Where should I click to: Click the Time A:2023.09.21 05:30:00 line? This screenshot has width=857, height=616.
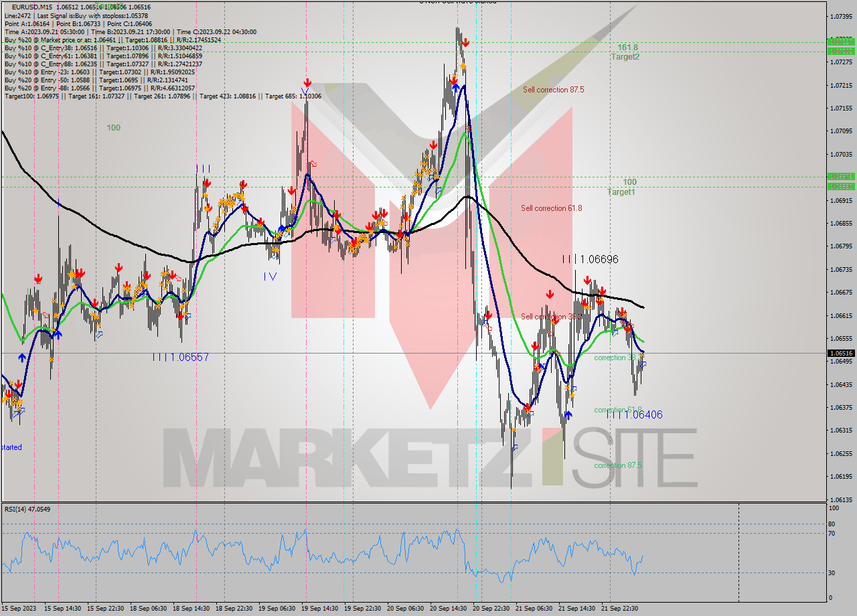(130, 31)
